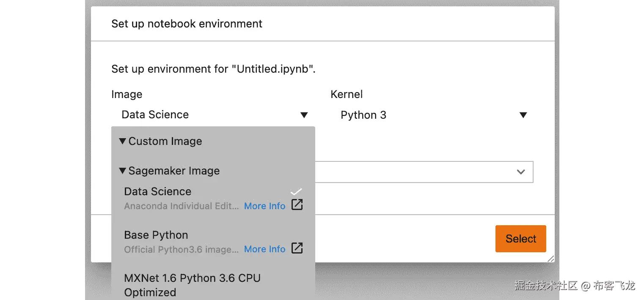Choose the Base Python image option
This screenshot has width=644, height=300.
(156, 235)
